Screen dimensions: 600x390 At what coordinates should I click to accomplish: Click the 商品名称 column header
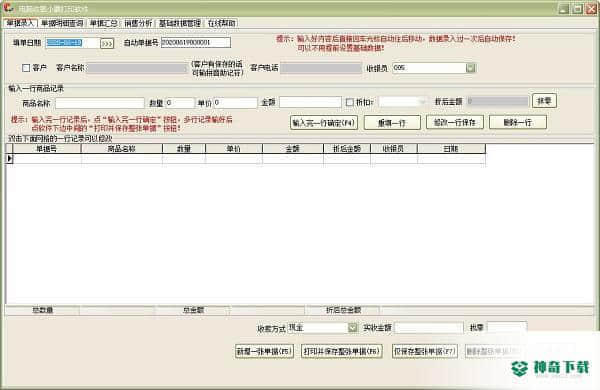pos(121,148)
